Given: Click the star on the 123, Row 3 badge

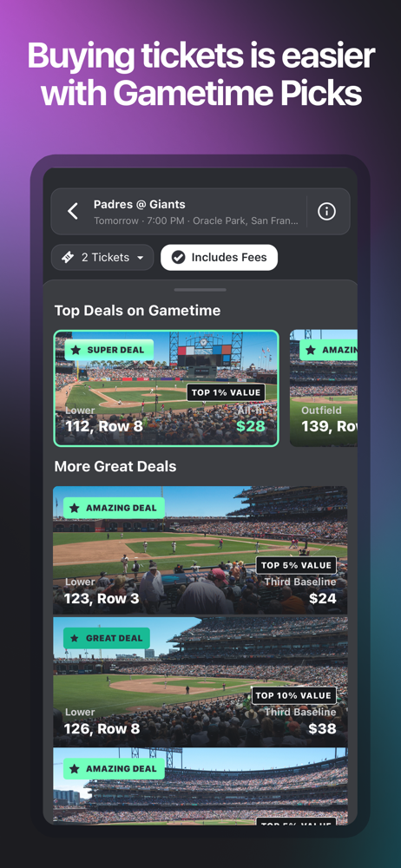Looking at the screenshot, I should point(75,508).
